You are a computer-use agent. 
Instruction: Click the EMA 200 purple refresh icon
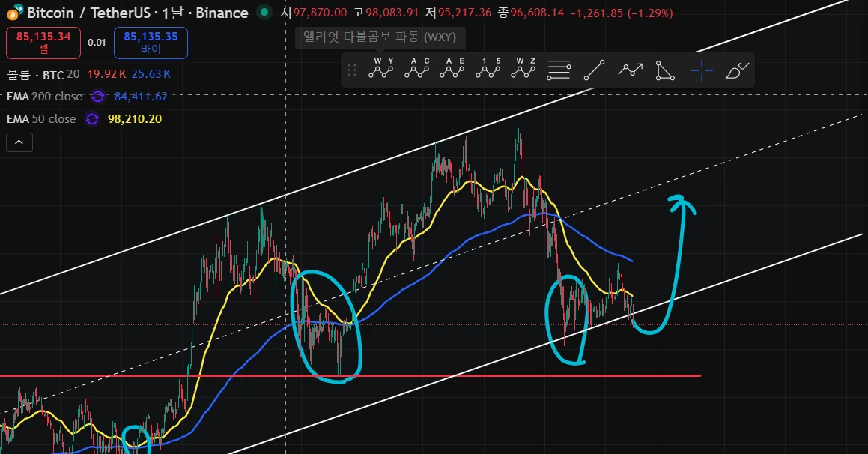(x=98, y=97)
